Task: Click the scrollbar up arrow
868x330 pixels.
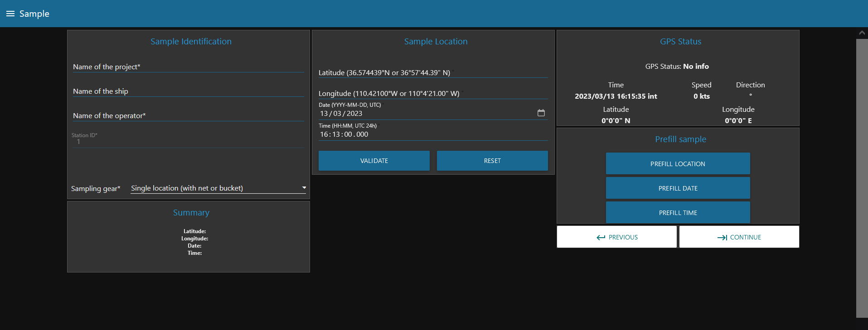Action: pos(862,33)
